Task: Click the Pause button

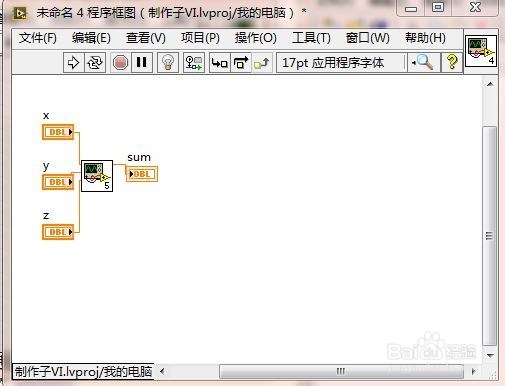Action: (142, 62)
